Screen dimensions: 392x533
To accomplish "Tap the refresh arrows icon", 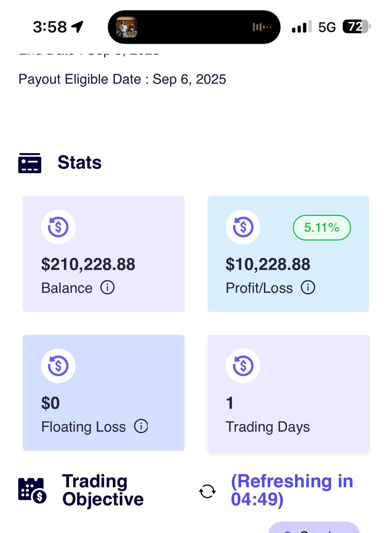I will coord(207,491).
